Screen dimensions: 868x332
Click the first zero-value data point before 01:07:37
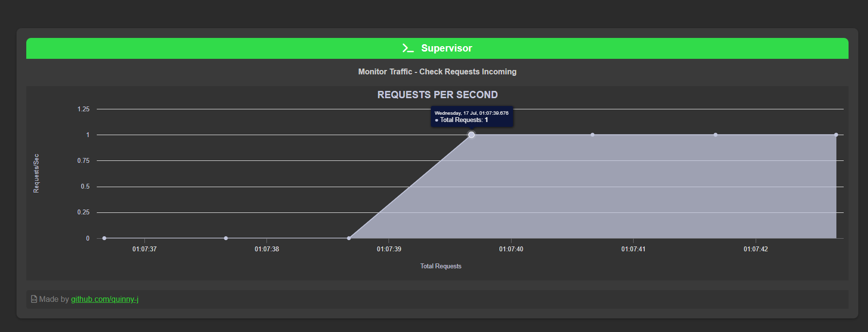(105, 238)
